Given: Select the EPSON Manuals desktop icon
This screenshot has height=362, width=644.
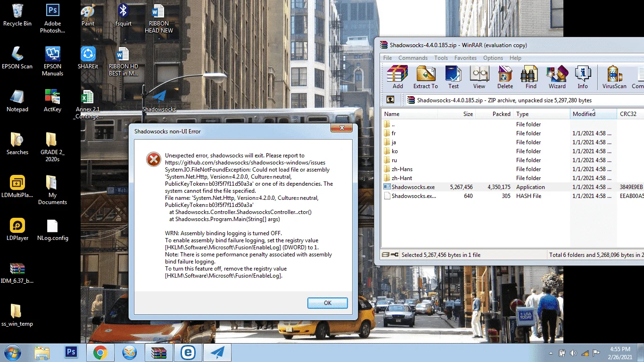Looking at the screenshot, I should point(53,61).
